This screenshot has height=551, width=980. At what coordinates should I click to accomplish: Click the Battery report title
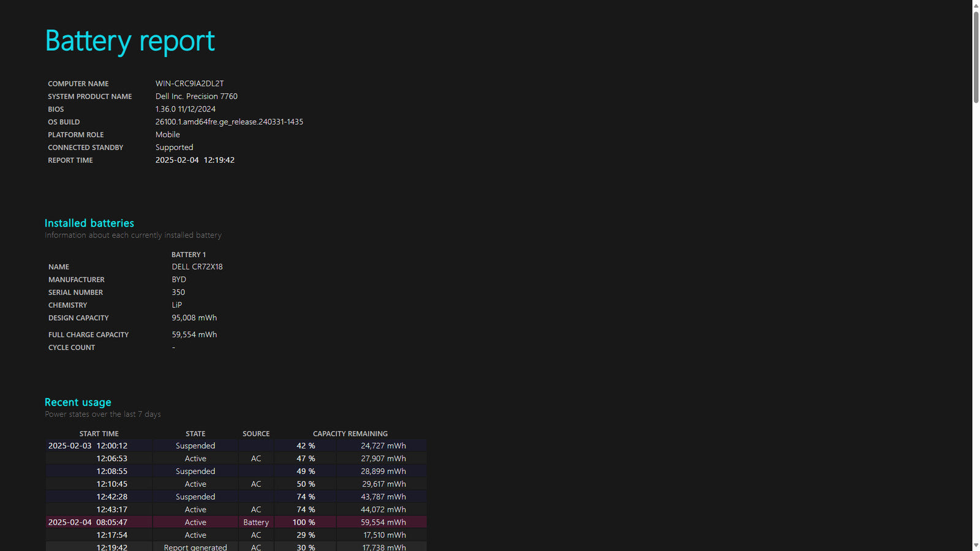130,41
